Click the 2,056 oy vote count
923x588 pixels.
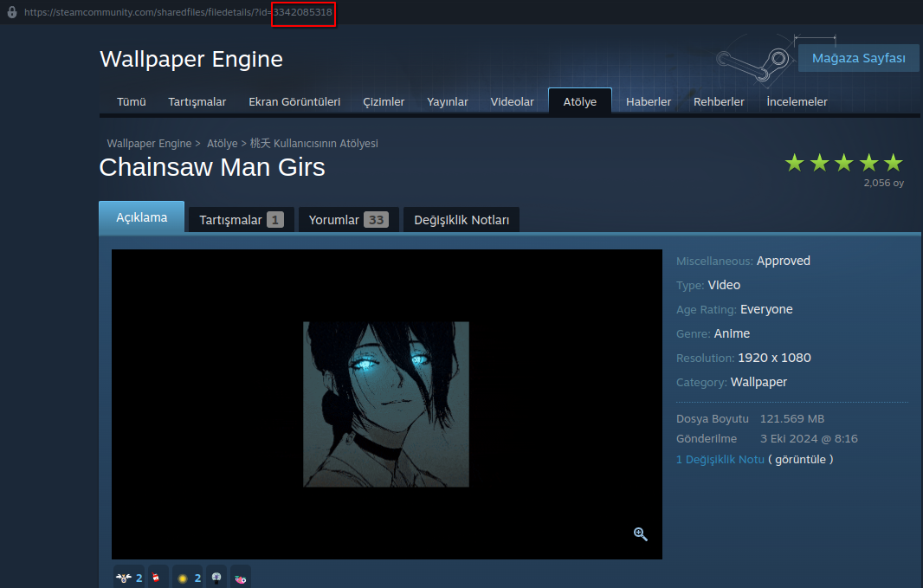click(883, 183)
